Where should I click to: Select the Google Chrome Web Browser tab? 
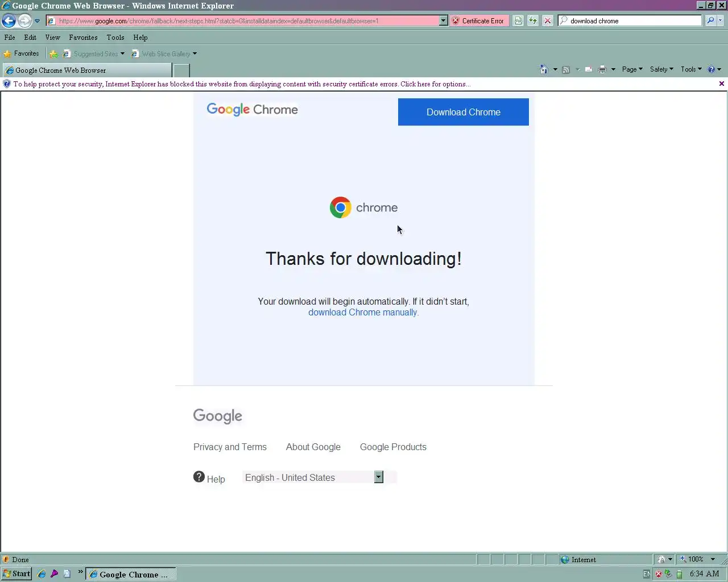(86, 70)
